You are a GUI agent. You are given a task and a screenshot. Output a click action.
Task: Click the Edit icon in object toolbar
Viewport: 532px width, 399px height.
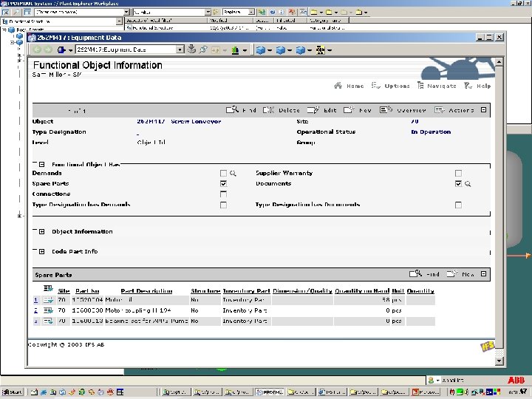point(313,110)
